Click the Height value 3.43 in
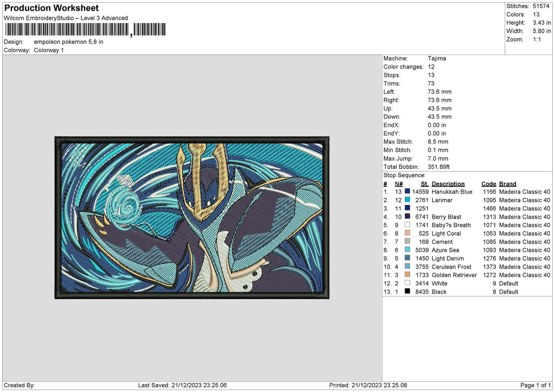Image resolution: width=555 pixels, height=392 pixels. coord(542,23)
